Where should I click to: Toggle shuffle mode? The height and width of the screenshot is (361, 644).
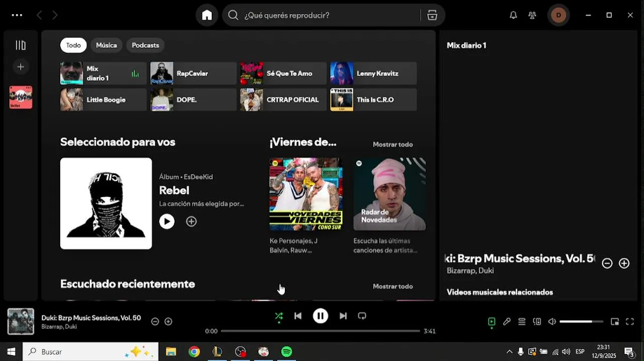tap(279, 316)
